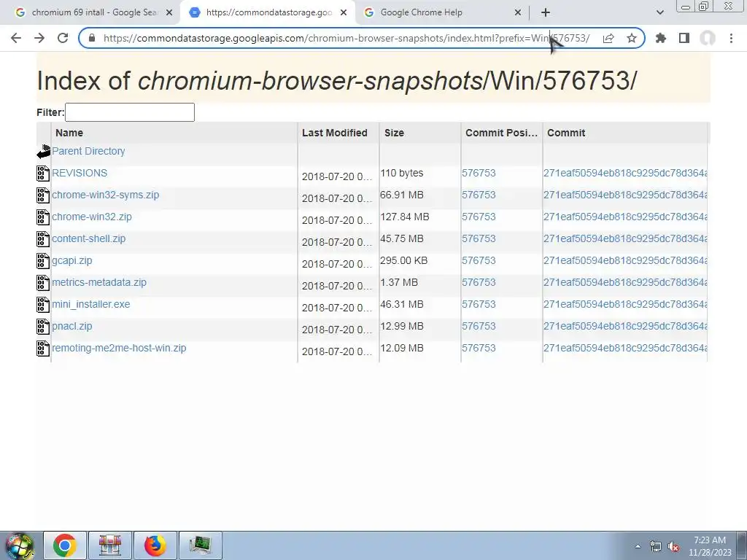Viewport: 747px width, 560px height.
Task: Open the network tray icon
Action: point(656,546)
